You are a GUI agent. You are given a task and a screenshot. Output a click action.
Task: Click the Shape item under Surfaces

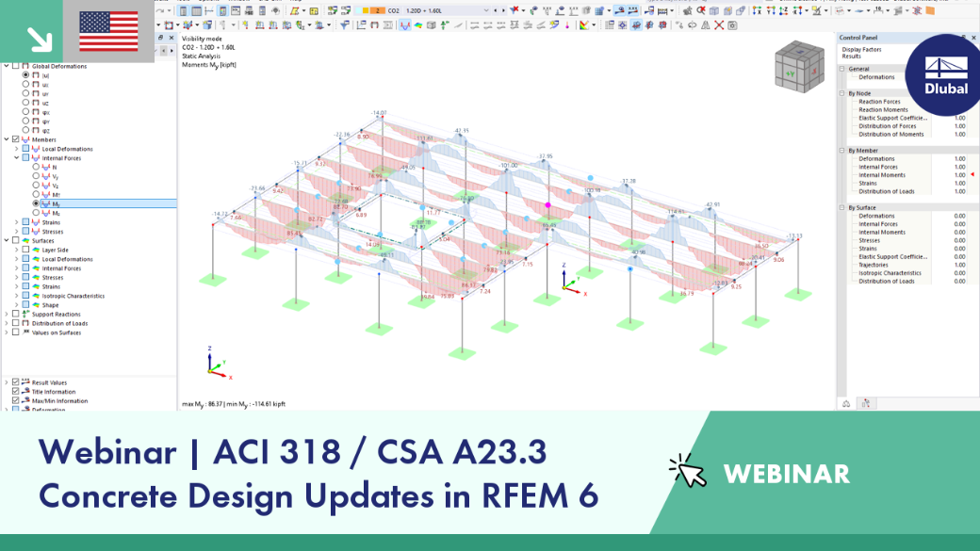pos(50,305)
